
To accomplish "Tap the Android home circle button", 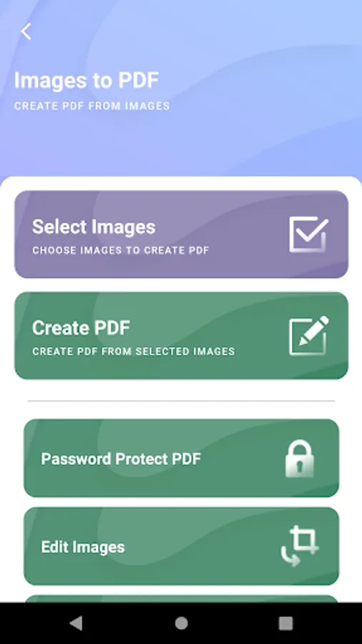I will [x=181, y=623].
